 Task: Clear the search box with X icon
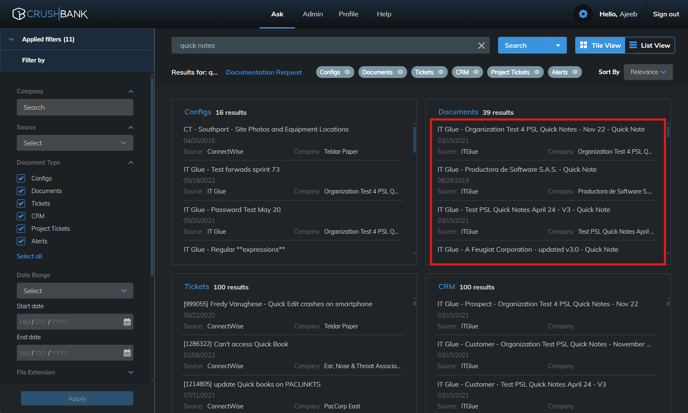(481, 45)
